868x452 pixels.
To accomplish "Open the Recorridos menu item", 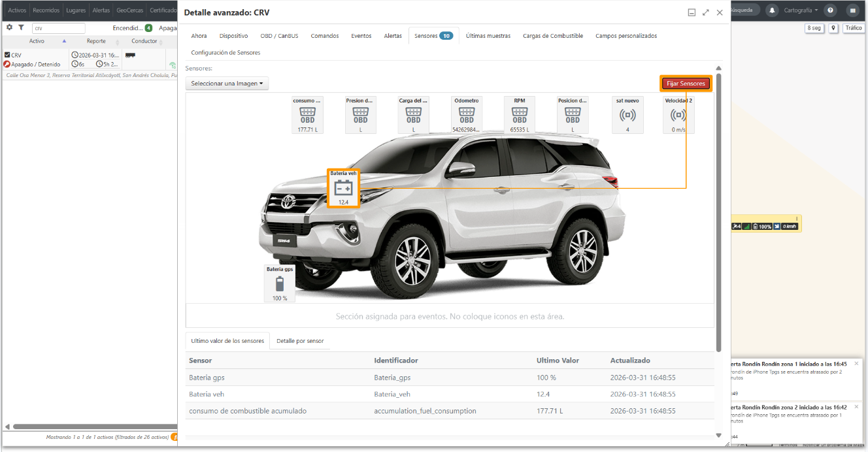I will [46, 10].
